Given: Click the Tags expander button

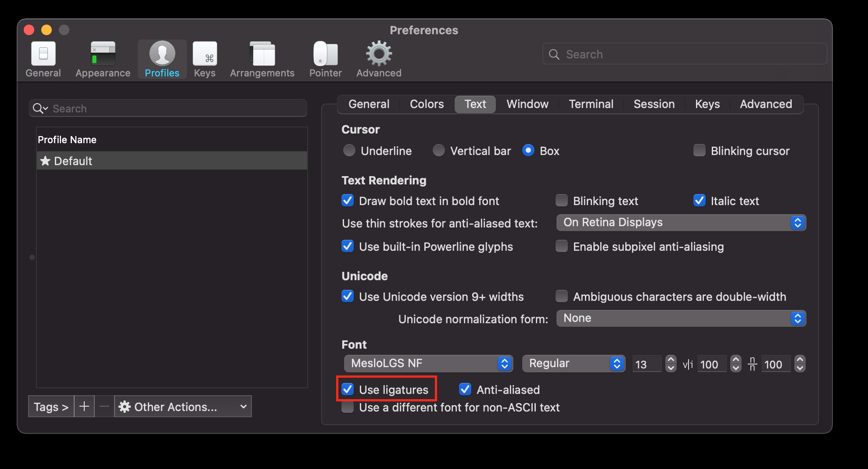Looking at the screenshot, I should click(50, 406).
